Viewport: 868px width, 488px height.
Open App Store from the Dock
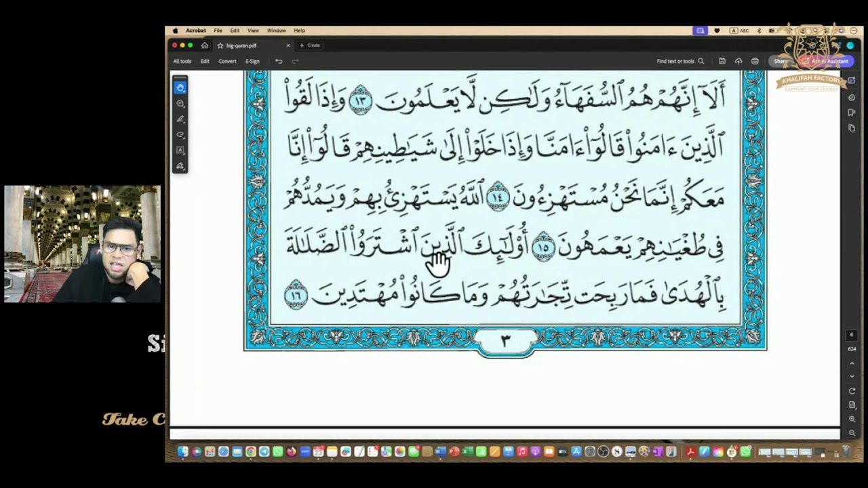[576, 451]
